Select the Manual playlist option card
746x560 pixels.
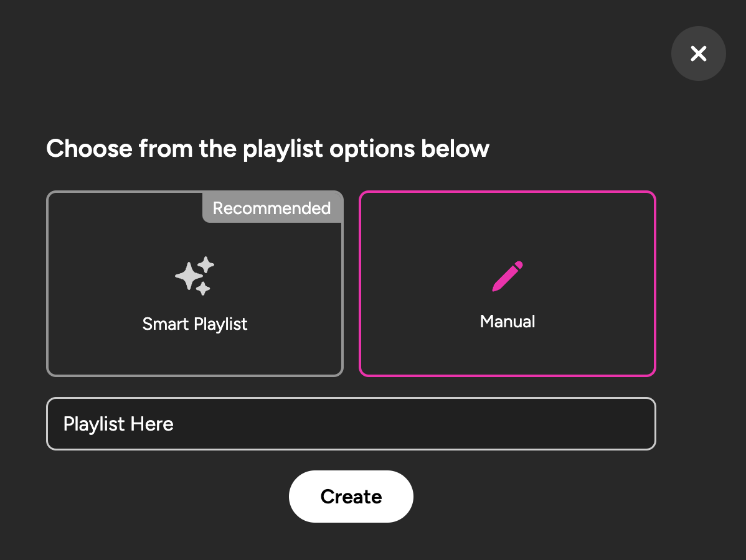507,283
